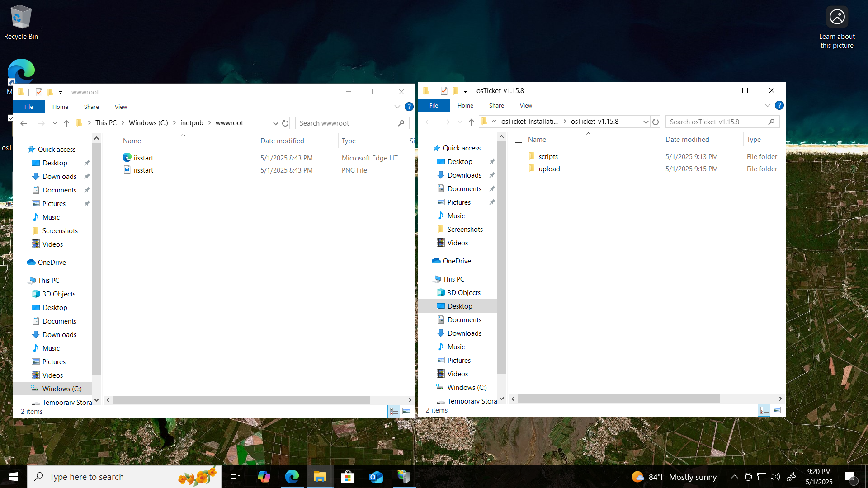Screen dimensions: 868x488
Task: Open Home tab in wwwroot window
Action: pyautogui.click(x=60, y=107)
